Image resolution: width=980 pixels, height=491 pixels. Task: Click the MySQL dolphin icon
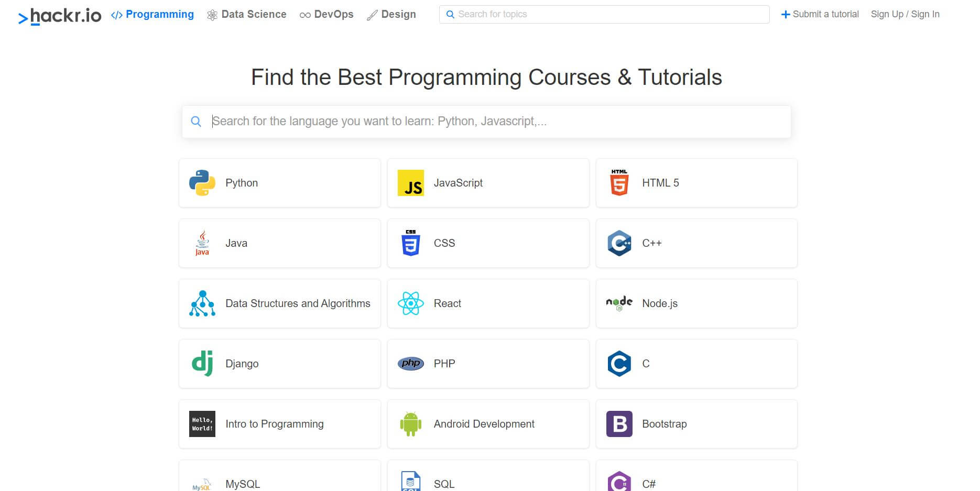(x=202, y=484)
